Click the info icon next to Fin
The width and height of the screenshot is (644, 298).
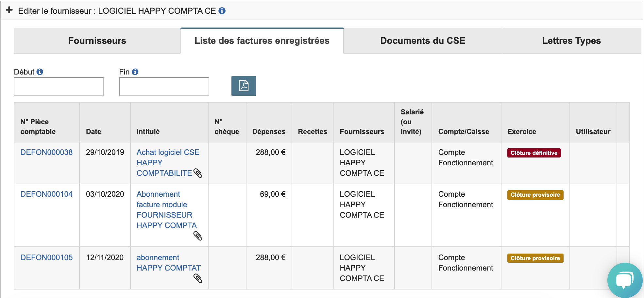click(x=135, y=72)
